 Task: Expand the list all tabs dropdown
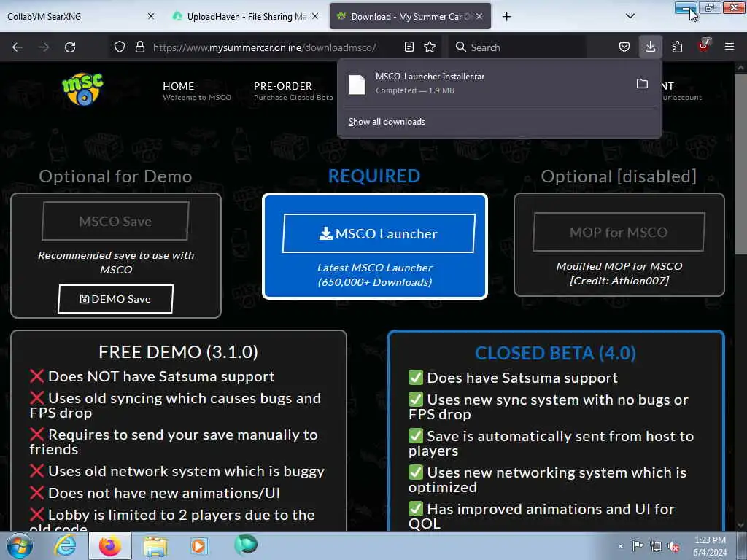pyautogui.click(x=630, y=17)
